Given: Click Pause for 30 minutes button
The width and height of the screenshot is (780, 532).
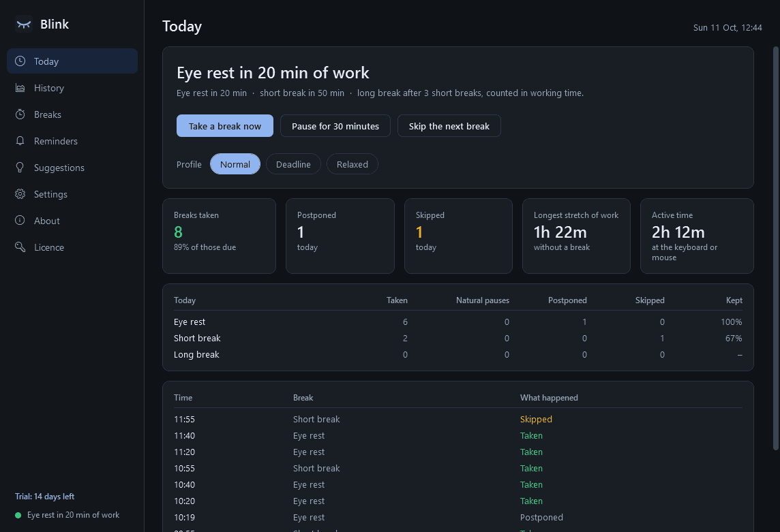Looking at the screenshot, I should point(335,126).
